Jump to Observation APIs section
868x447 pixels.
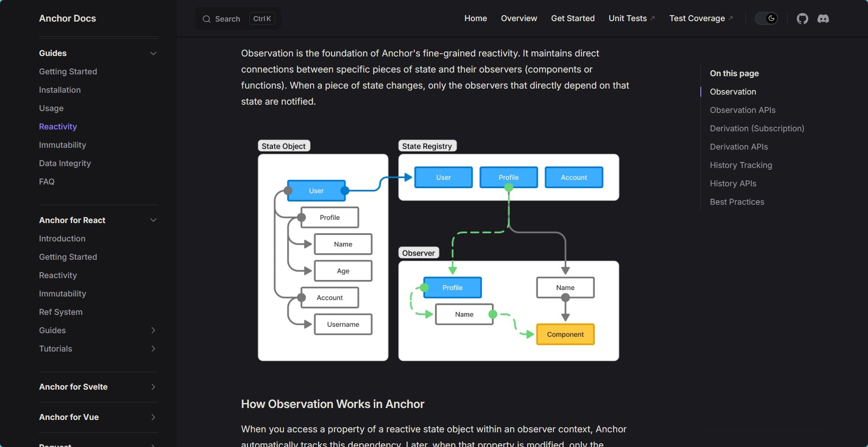tap(743, 110)
